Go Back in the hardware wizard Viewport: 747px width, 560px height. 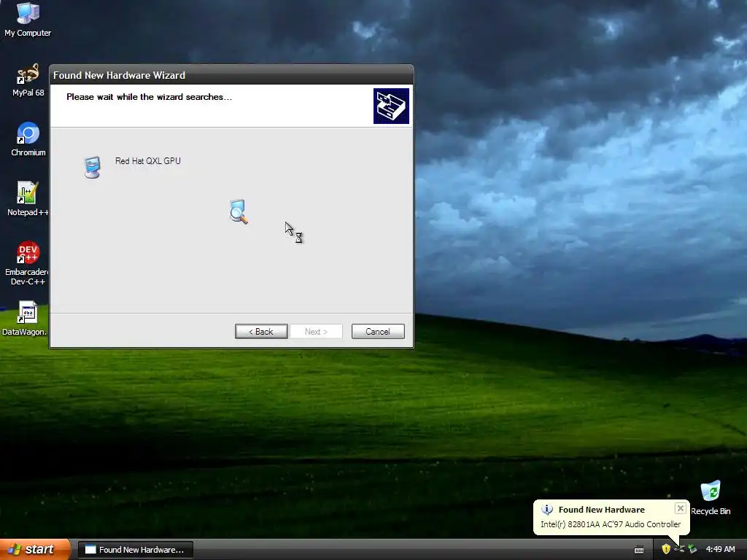[x=261, y=332]
